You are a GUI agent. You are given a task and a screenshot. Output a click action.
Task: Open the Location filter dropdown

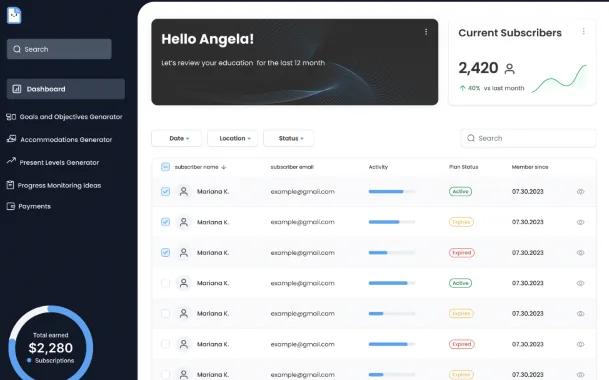[x=233, y=138]
